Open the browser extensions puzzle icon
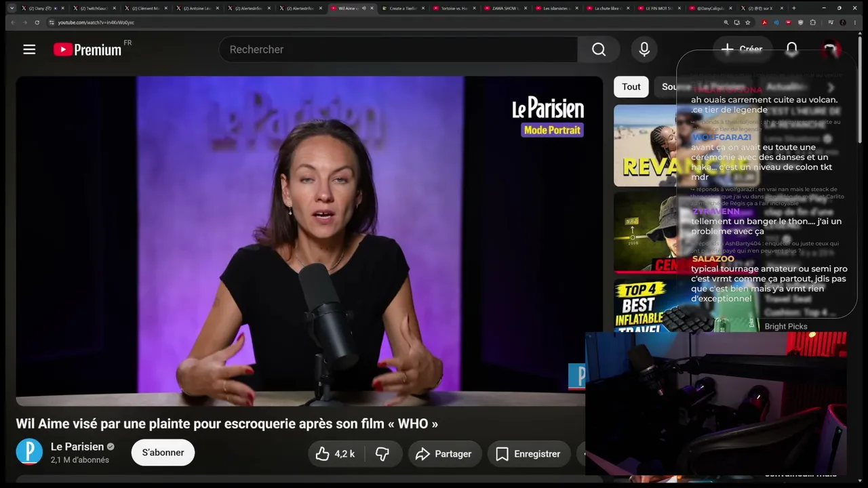The image size is (868, 488). [813, 22]
